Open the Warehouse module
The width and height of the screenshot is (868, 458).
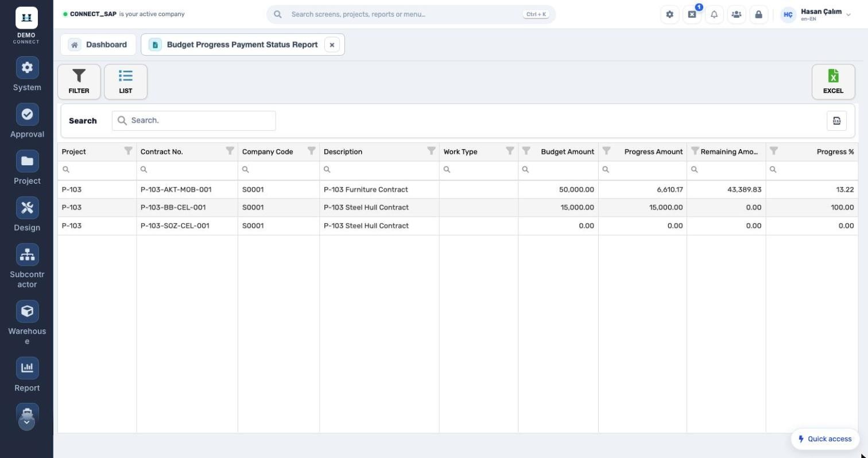[x=27, y=323]
